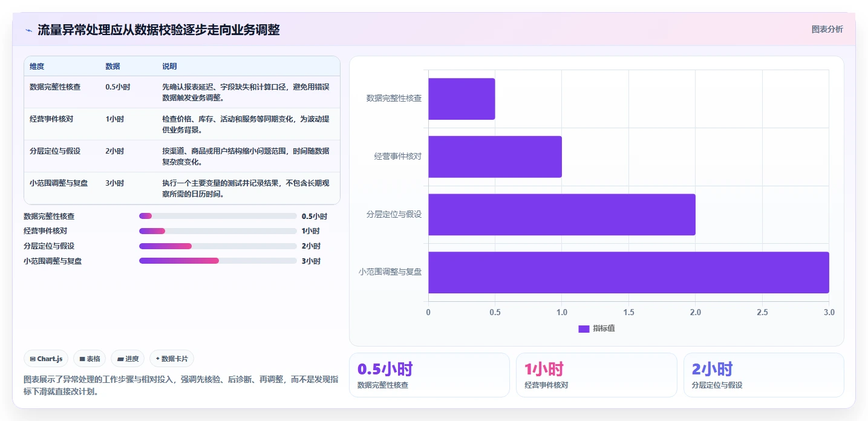Click the description starting 检查价格、库存
The height and width of the screenshot is (421, 868).
tap(246, 125)
